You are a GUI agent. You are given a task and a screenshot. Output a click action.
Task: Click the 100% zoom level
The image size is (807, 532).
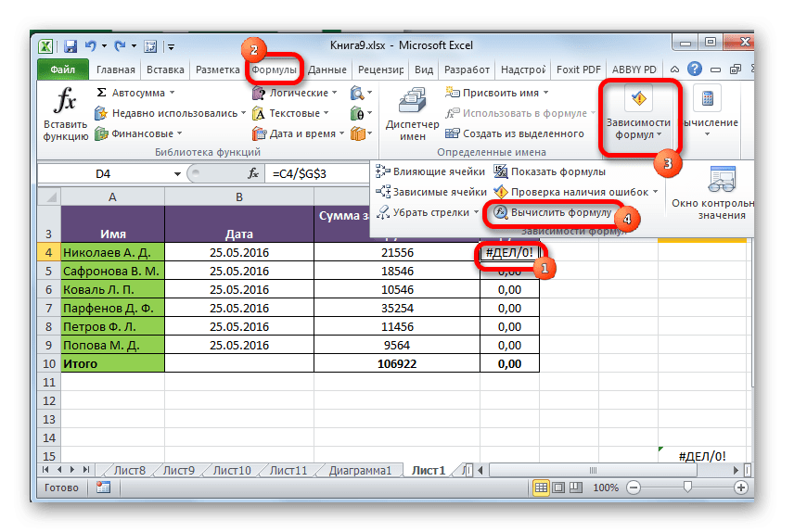605,488
